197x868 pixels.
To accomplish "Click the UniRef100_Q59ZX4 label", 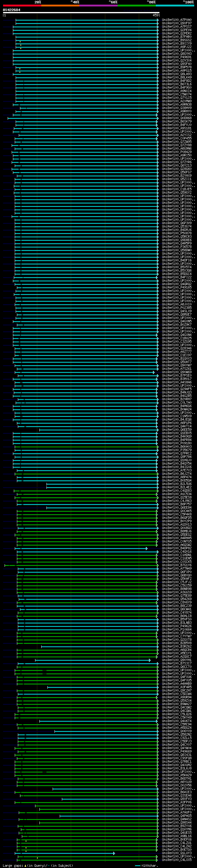I will [176, 701].
